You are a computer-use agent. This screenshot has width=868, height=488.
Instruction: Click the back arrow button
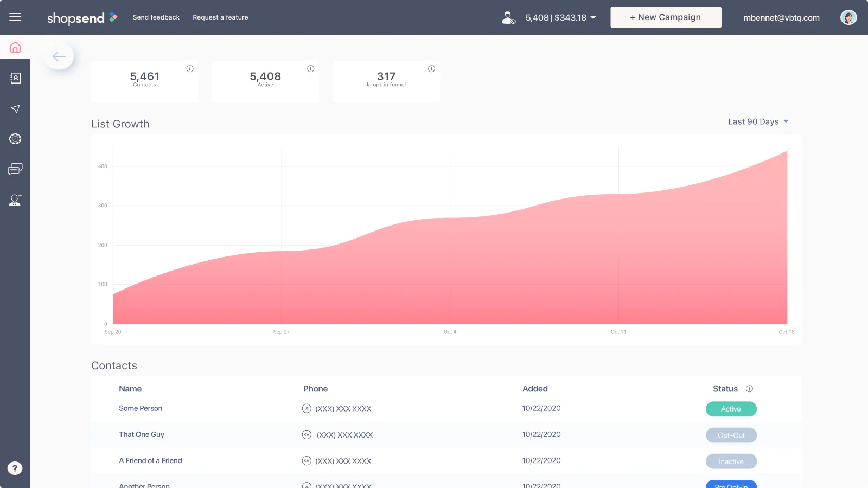(59, 56)
